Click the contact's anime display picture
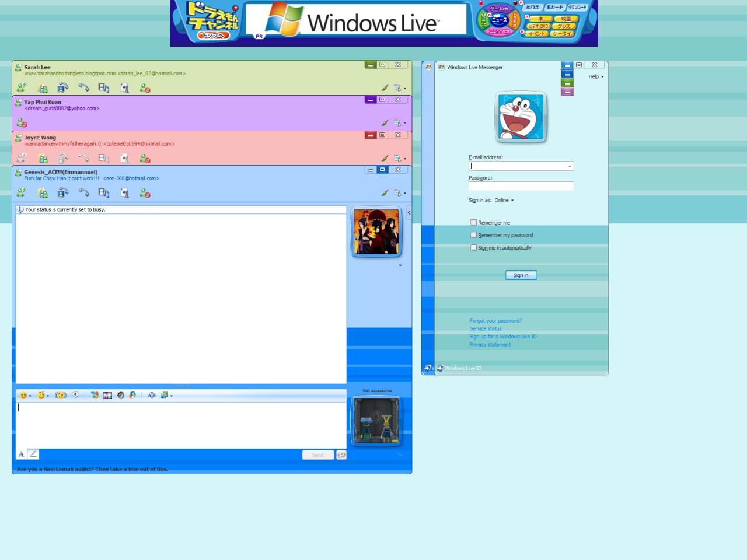The width and height of the screenshot is (747, 560). click(376, 232)
